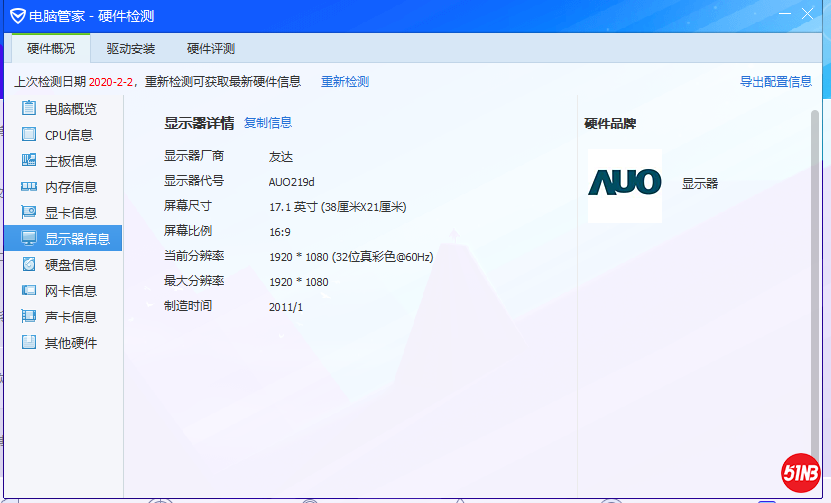Screen dimensions: 831x503
Task: Click the 显示器信息 monitor icon
Action: point(29,238)
